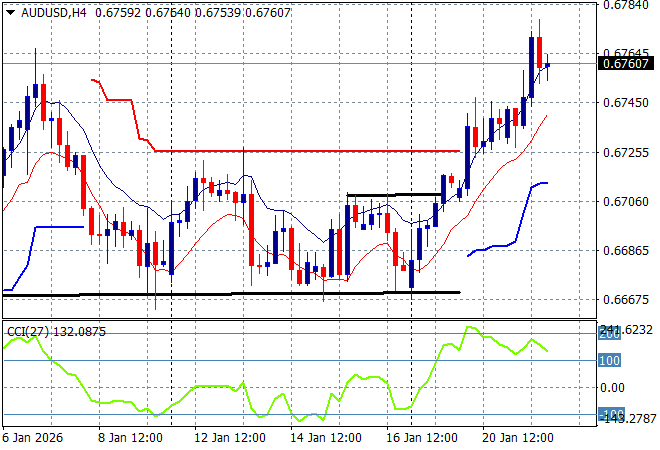The width and height of the screenshot is (660, 450).
Task: Click the CCI 0.00 level label
Action: [x=612, y=388]
